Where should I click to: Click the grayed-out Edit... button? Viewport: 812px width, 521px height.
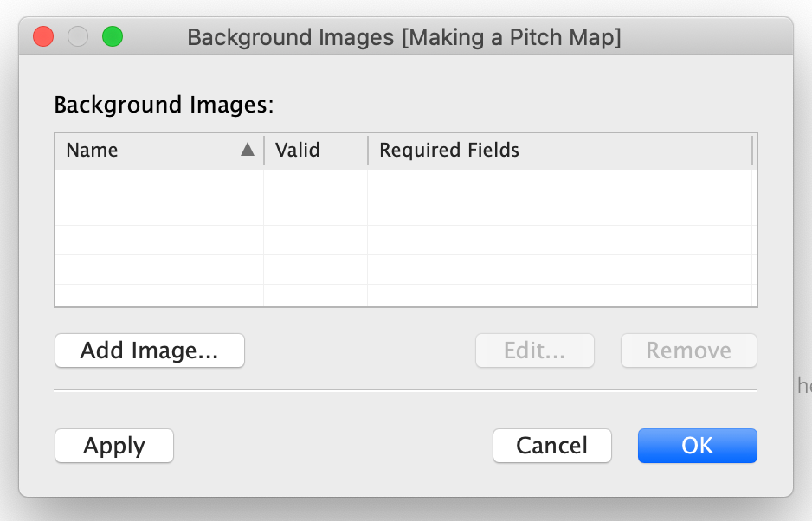(534, 351)
